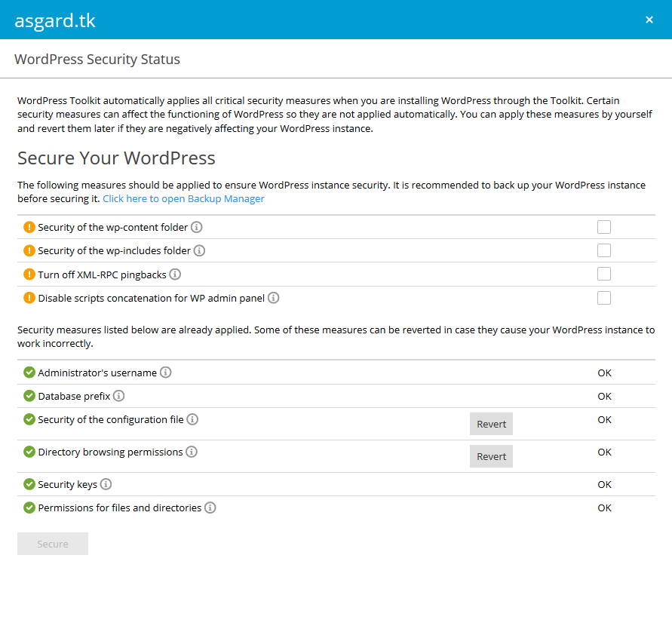Screen dimensions: 672x641
Task: Click OK status for configuration file security
Action: tap(604, 419)
